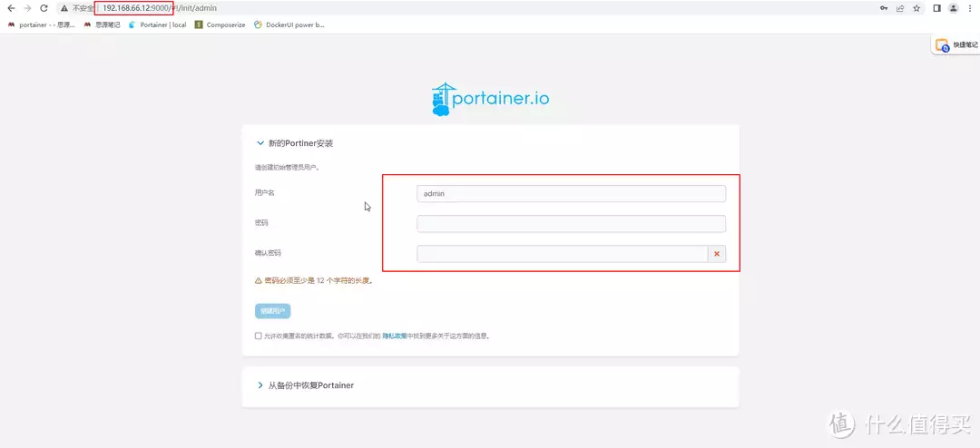Viewport: 980px width, 448px height.
Task: Reload the page with the refresh icon
Action: (x=44, y=9)
